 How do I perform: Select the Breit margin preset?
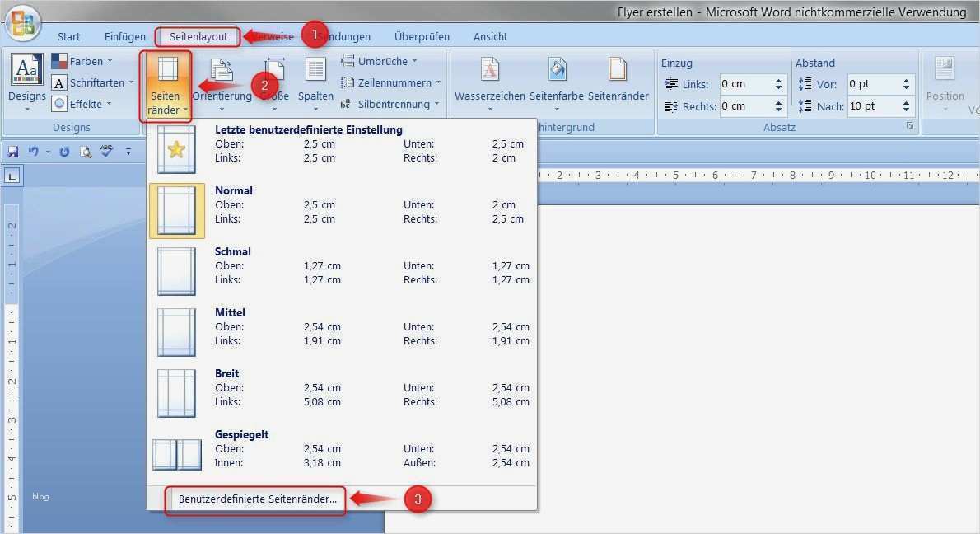point(342,393)
